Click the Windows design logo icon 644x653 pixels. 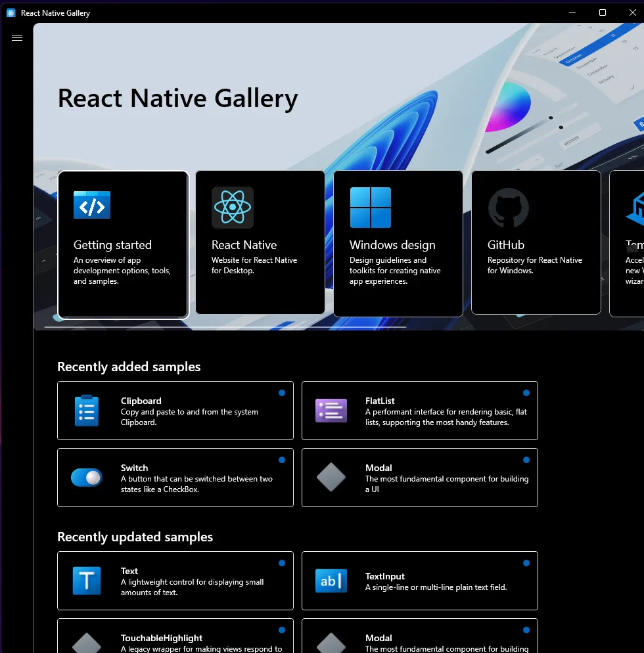[370, 208]
